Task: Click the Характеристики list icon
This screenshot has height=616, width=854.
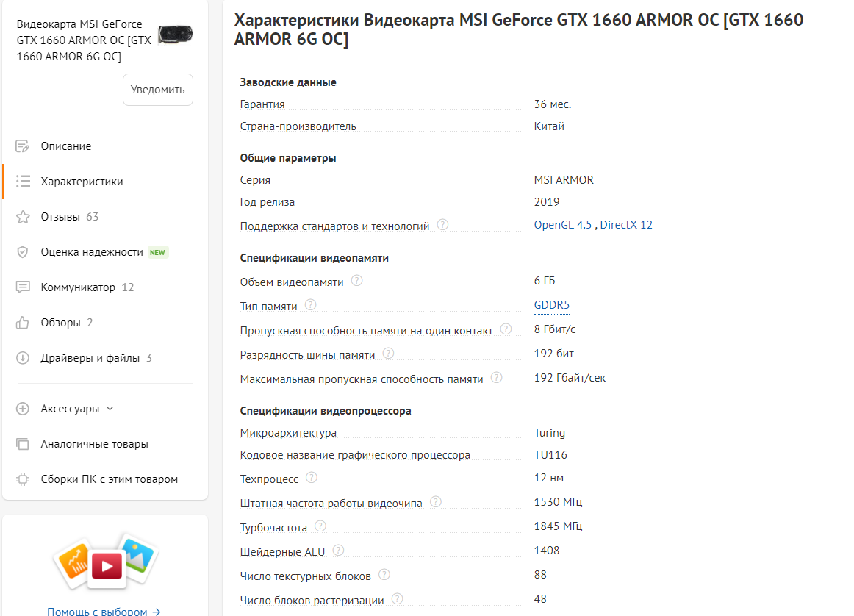Action: click(x=23, y=182)
